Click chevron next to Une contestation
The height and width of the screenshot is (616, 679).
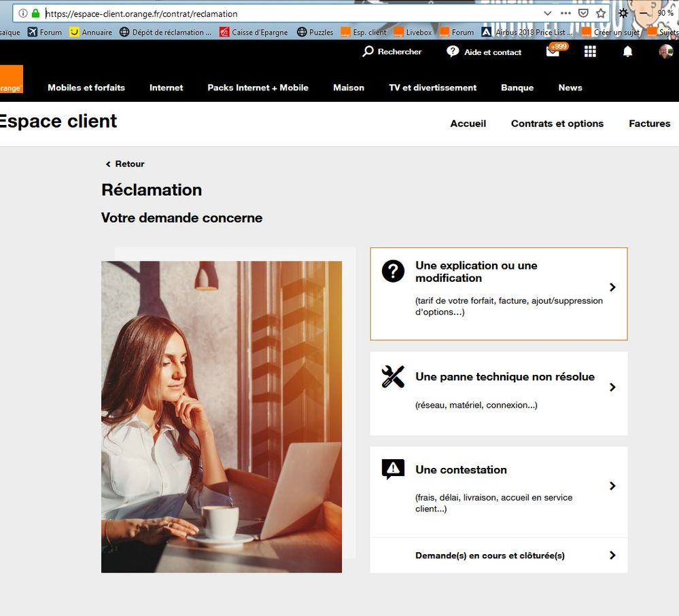tap(612, 486)
